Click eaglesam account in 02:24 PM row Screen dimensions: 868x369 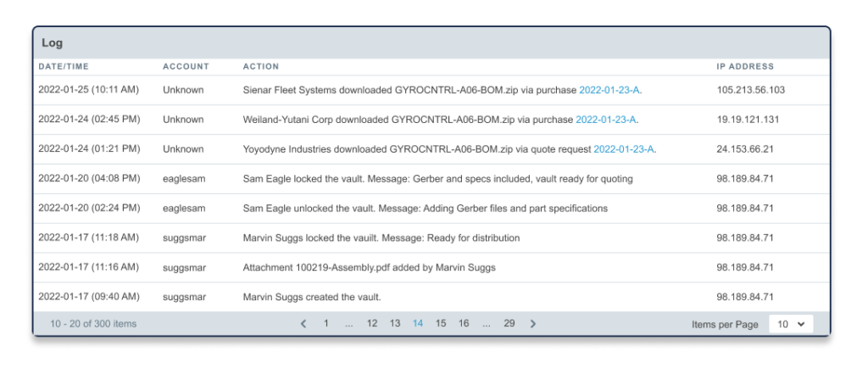[184, 209]
